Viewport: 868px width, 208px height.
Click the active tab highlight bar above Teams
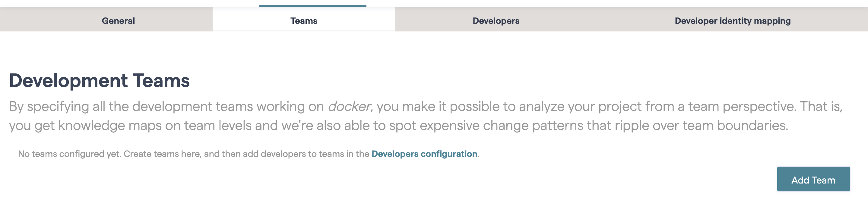click(x=313, y=5)
